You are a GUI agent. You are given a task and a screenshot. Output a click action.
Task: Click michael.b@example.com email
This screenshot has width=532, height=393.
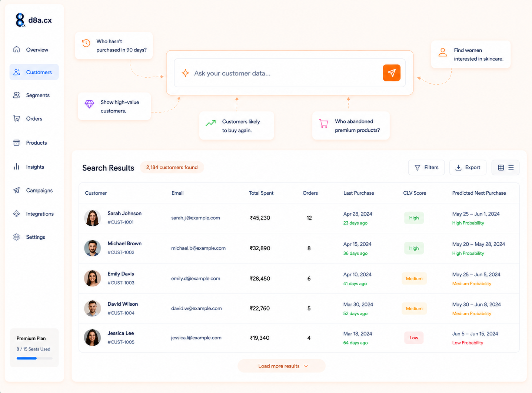[198, 248]
